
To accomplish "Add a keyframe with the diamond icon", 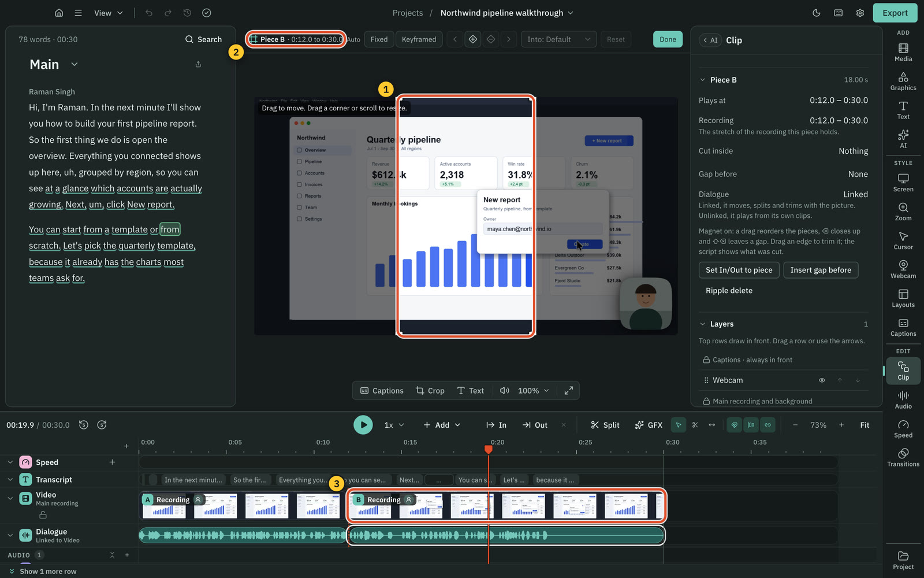I will click(x=473, y=39).
